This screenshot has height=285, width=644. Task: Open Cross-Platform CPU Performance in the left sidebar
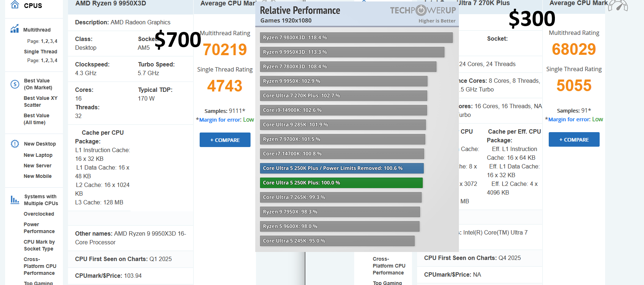(40, 266)
